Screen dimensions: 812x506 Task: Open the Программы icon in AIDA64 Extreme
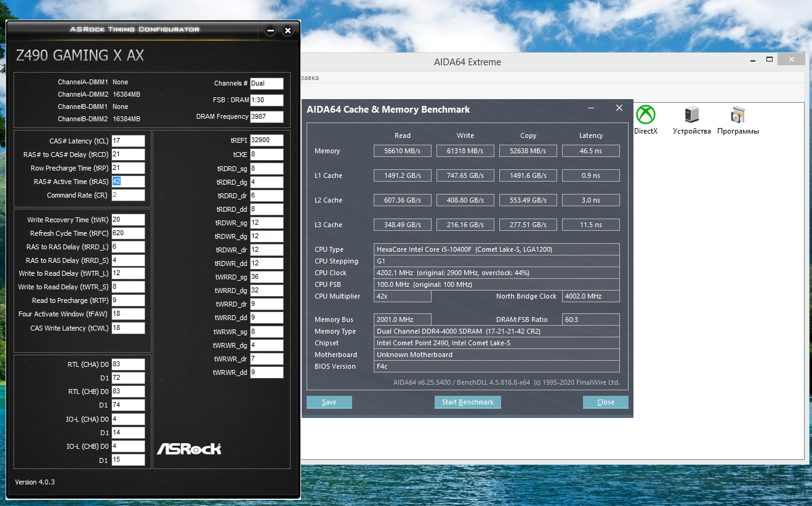[x=738, y=119]
